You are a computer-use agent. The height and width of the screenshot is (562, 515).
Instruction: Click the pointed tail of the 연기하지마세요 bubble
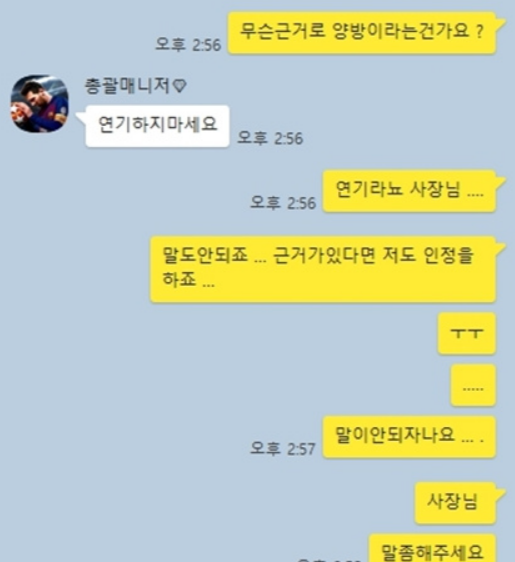click(81, 117)
